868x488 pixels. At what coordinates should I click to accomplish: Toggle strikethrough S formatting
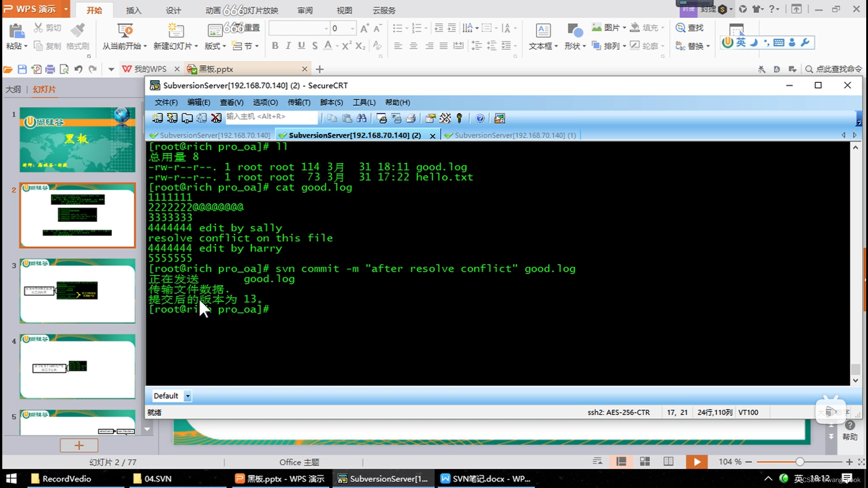[315, 46]
